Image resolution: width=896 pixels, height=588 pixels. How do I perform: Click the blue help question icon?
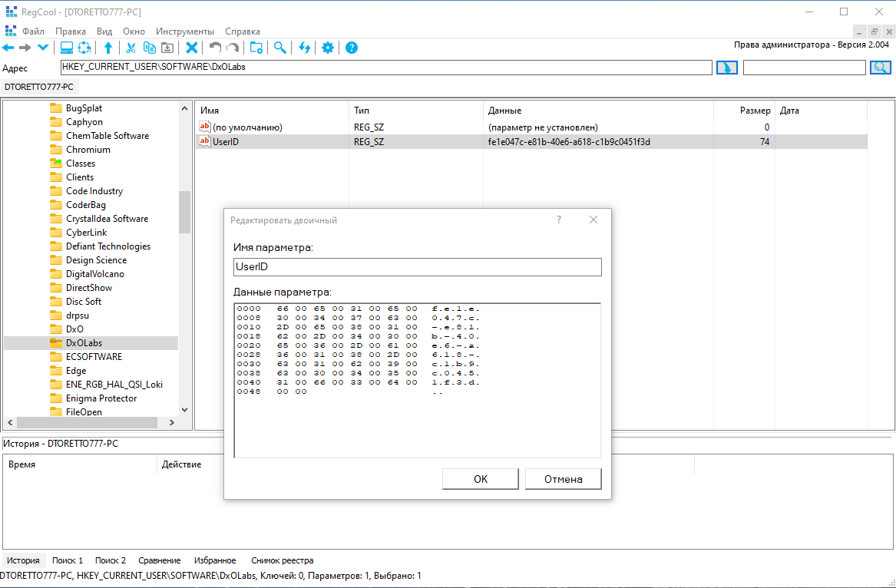[352, 48]
